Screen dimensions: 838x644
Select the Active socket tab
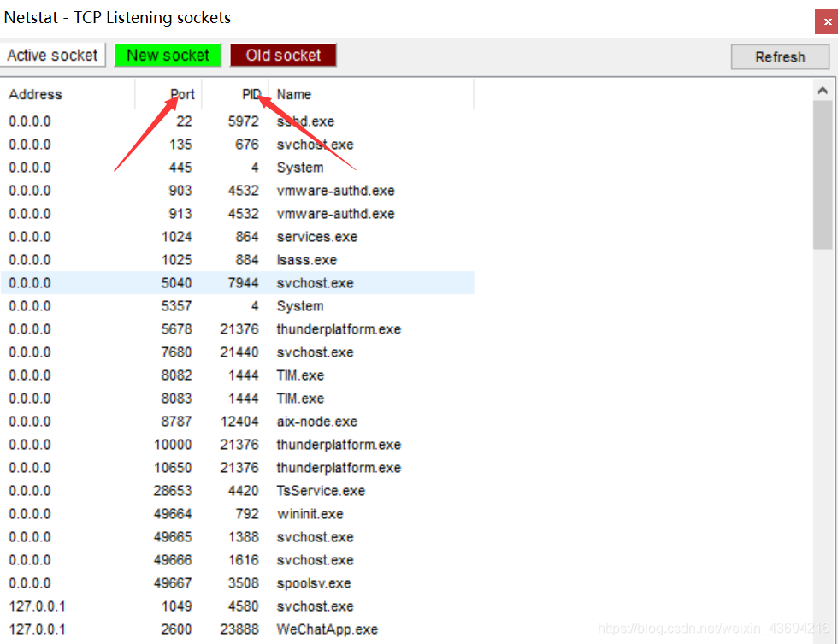53,55
